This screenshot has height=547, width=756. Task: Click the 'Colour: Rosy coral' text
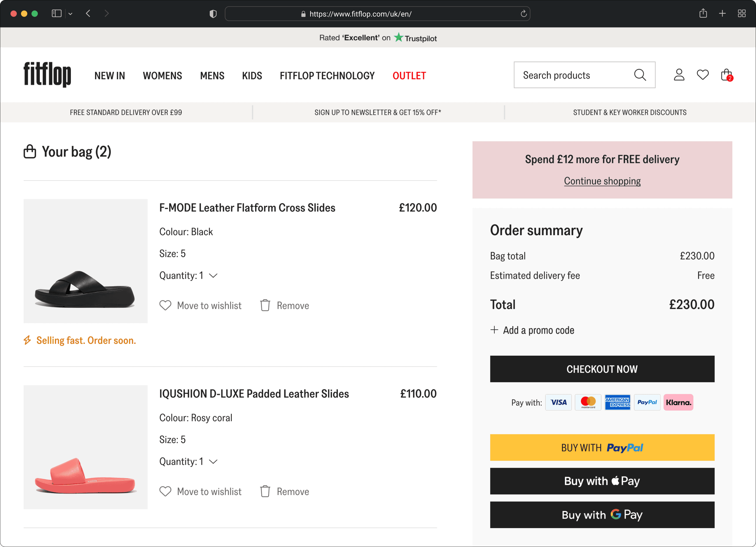click(x=196, y=418)
